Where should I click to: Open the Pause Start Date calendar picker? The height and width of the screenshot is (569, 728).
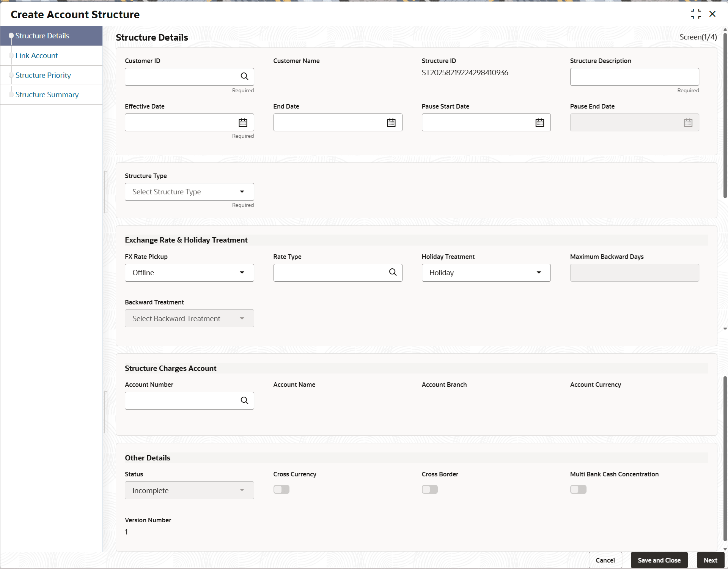539,123
